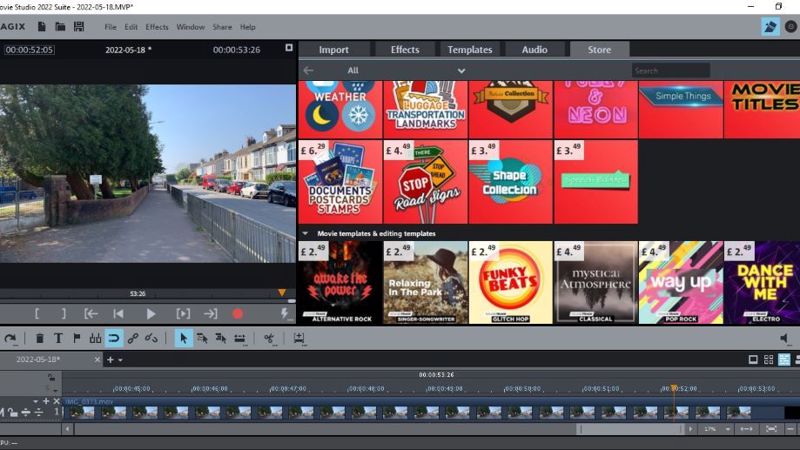Open the Effects menu
This screenshot has width=800, height=450.
(x=157, y=27)
